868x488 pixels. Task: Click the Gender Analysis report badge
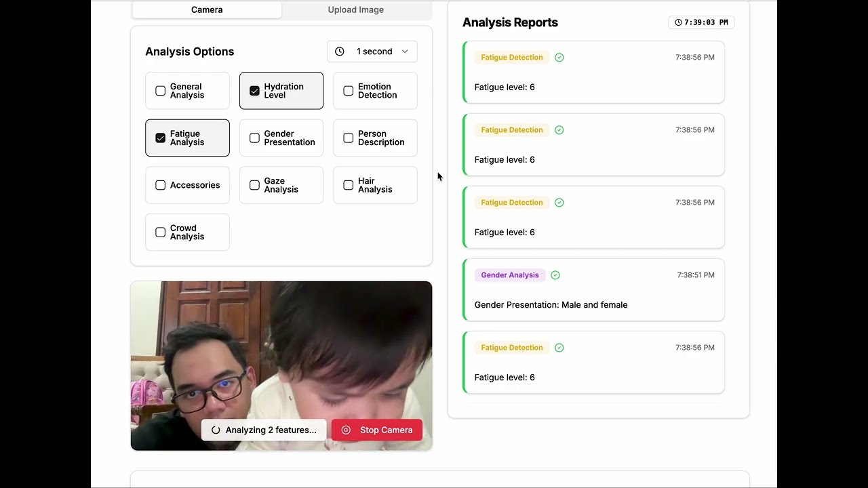tap(510, 275)
